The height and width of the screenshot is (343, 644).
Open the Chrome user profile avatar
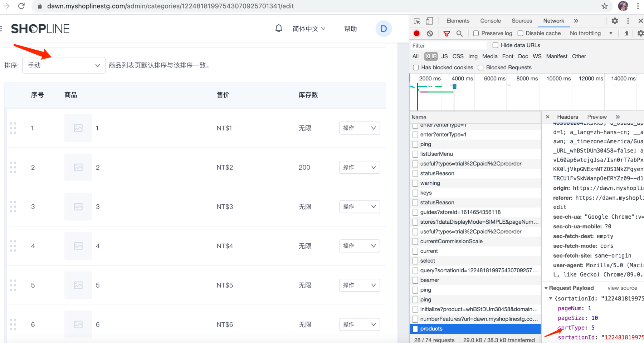[x=623, y=6]
